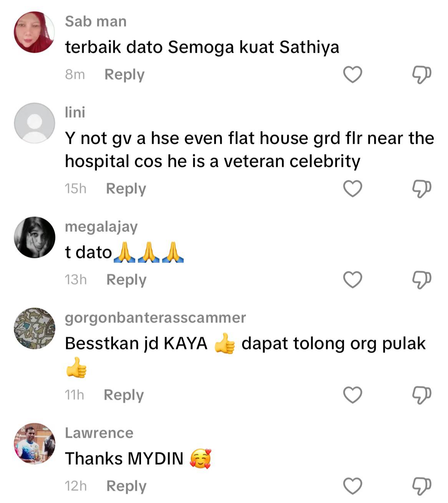Reply to Sab man's comment
Viewport: 448px width, 503px height.
point(124,75)
